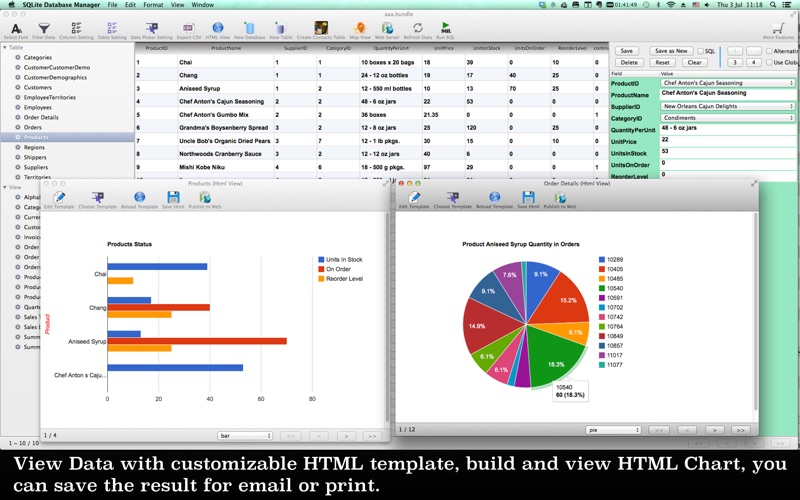Click the Clear button
The height and width of the screenshot is (500, 800).
coord(694,62)
